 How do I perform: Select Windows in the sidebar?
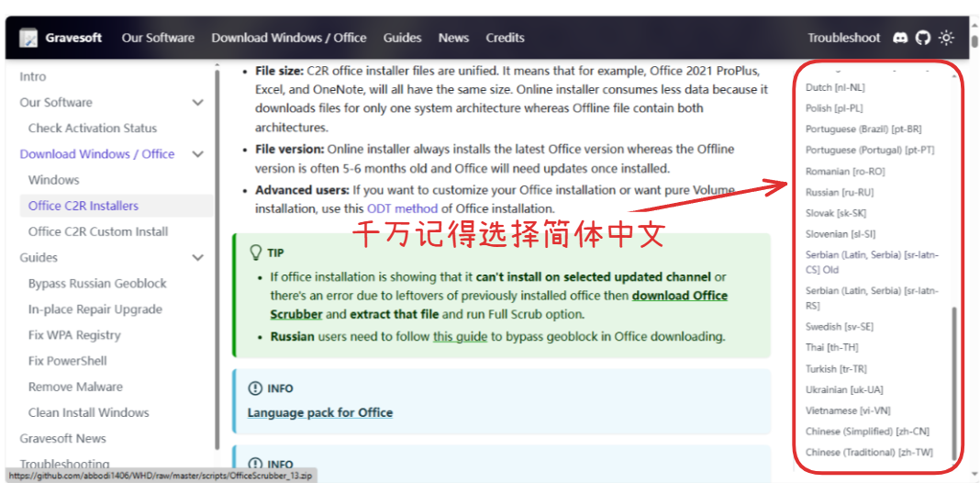click(x=54, y=180)
